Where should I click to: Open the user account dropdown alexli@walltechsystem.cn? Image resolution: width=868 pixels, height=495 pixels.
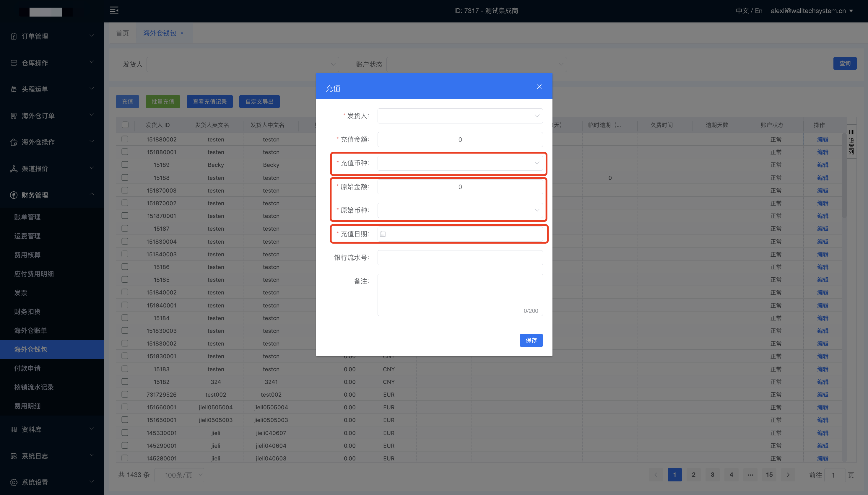pos(812,11)
